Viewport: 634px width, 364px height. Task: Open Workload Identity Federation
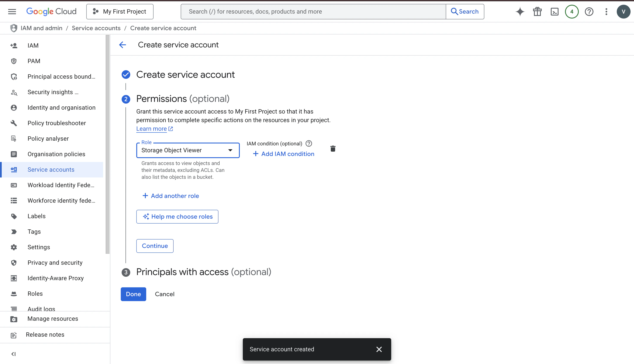[52, 185]
